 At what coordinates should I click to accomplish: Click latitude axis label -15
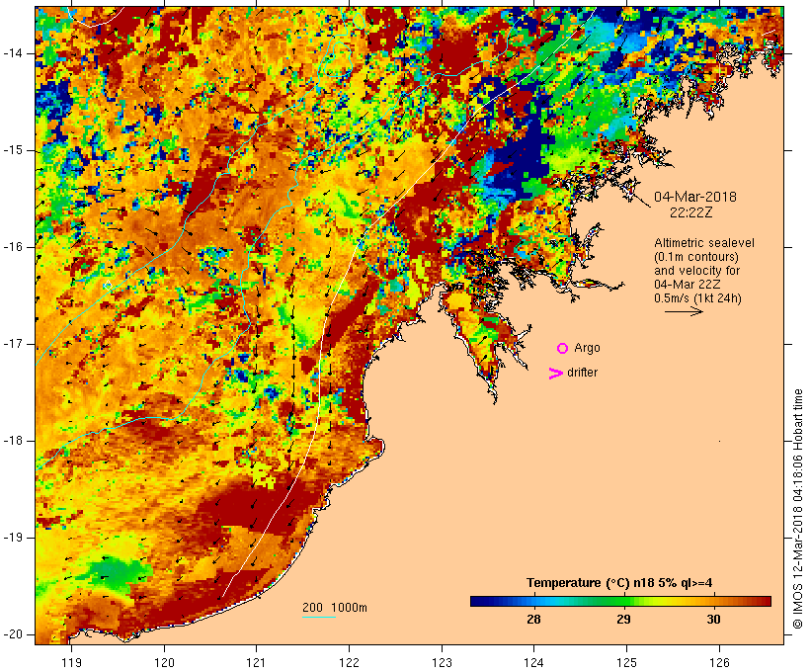click(x=13, y=150)
